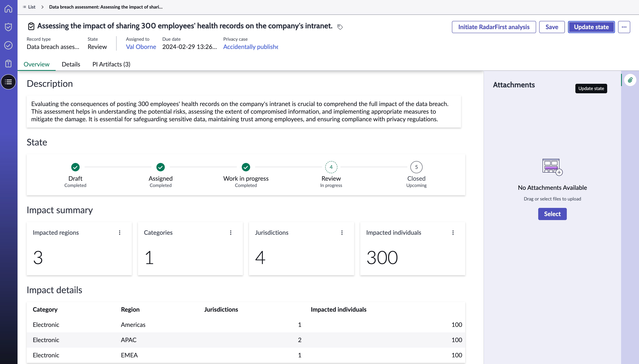
Task: Open the clipboard alert sidebar icon
Action: [9, 64]
